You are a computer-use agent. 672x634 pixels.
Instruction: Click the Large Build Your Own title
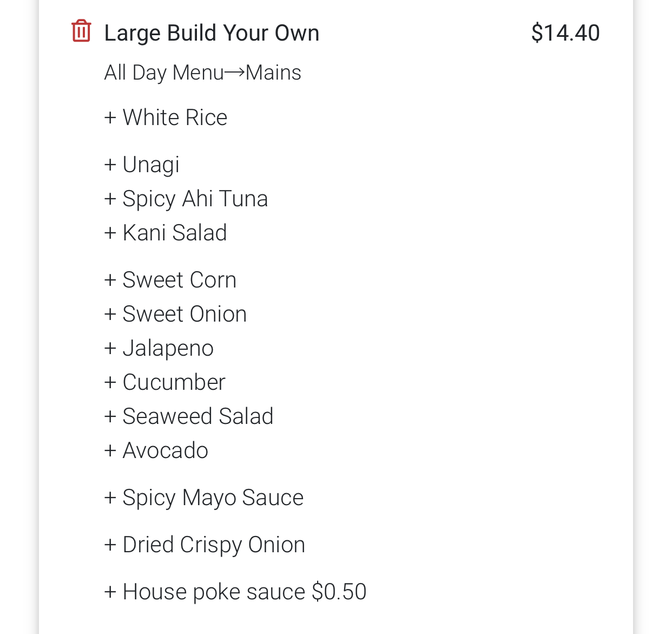coord(212,33)
